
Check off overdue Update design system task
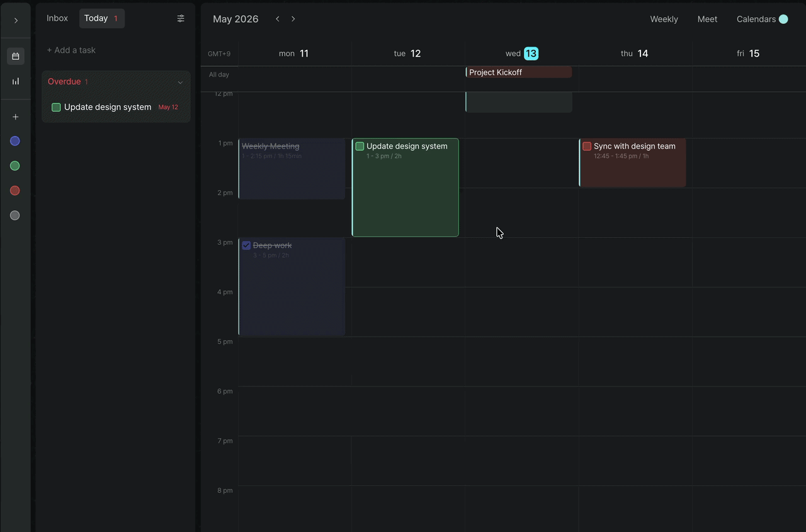[x=56, y=108]
